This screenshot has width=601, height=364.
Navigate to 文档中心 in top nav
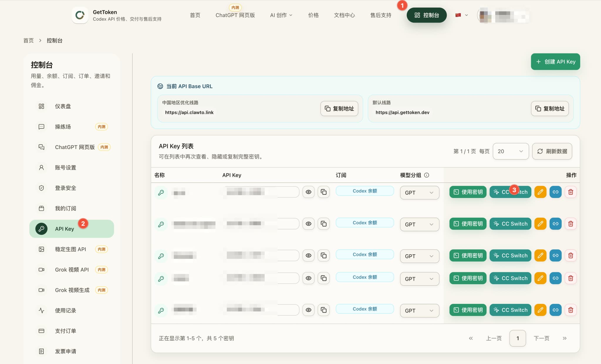[344, 15]
